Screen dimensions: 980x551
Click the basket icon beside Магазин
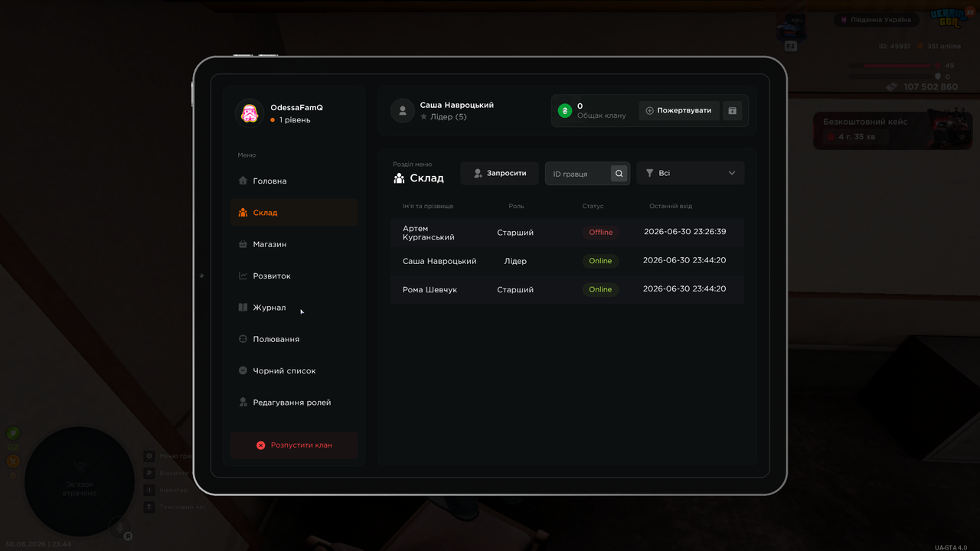point(243,244)
